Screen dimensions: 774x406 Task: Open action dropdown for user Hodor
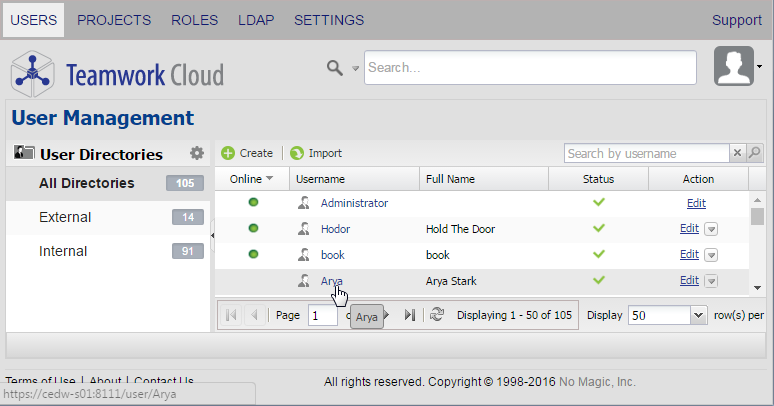[x=711, y=229]
